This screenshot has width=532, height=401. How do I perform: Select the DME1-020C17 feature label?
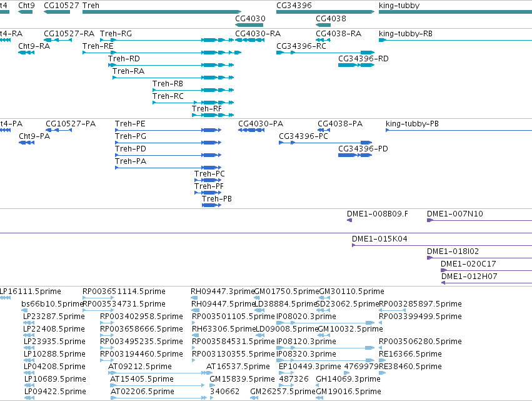(468, 264)
